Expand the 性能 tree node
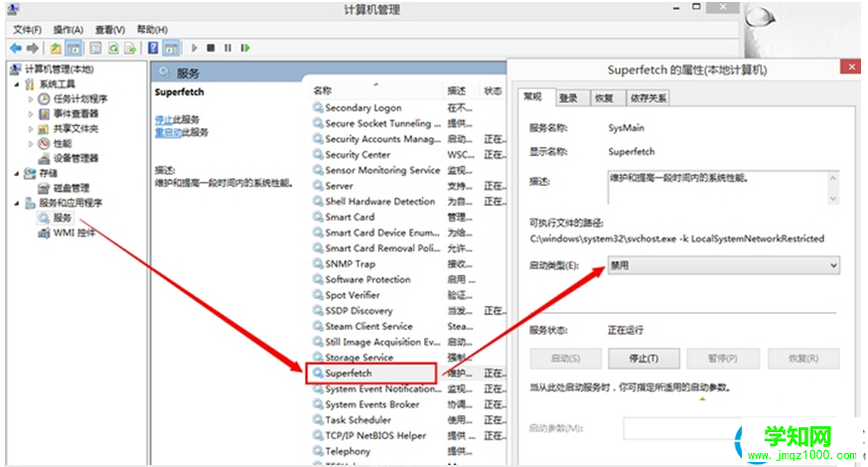The image size is (868, 467). [31, 143]
